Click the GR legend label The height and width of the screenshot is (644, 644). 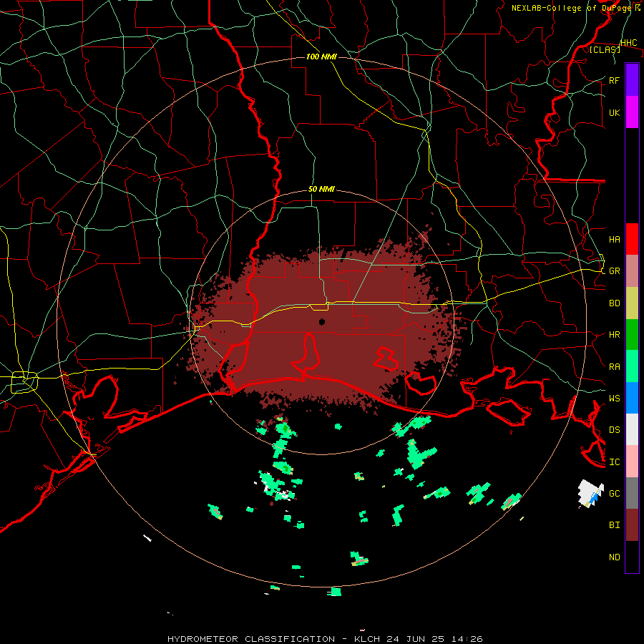coord(614,271)
